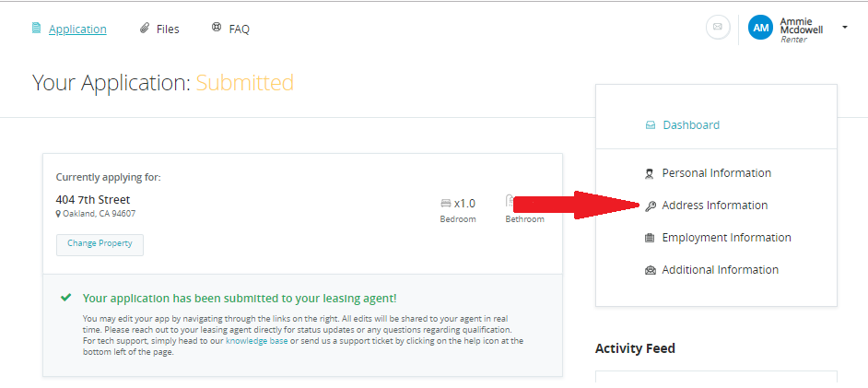Image resolution: width=868 pixels, height=388 pixels.
Task: Switch to the Files tab
Action: tap(168, 29)
